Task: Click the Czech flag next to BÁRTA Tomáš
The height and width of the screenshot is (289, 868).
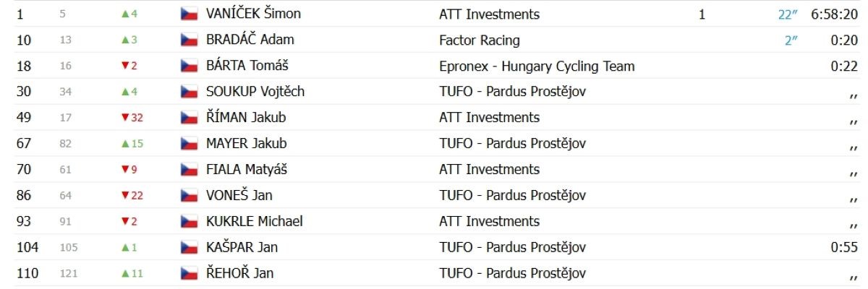Action: (189, 66)
